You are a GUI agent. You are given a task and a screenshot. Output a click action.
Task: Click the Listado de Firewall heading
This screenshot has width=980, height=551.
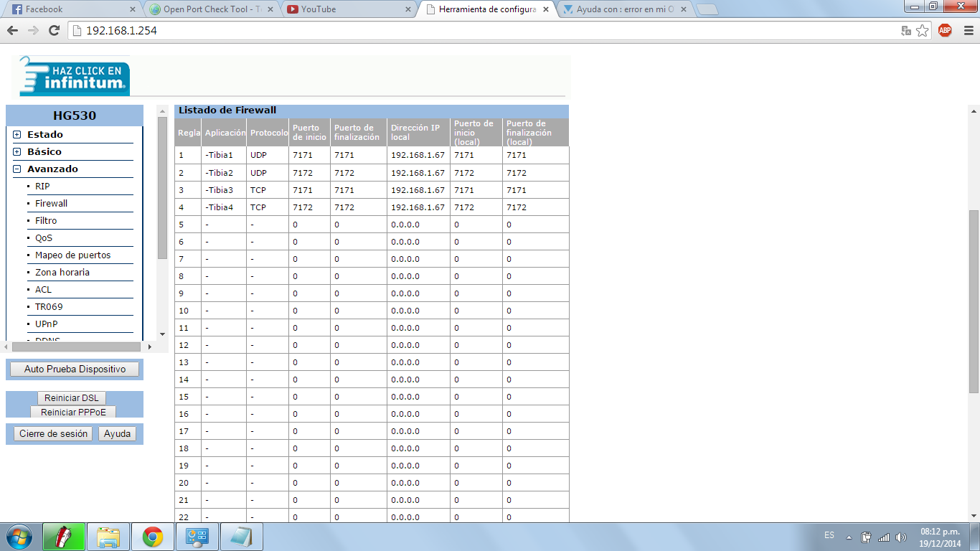point(227,110)
